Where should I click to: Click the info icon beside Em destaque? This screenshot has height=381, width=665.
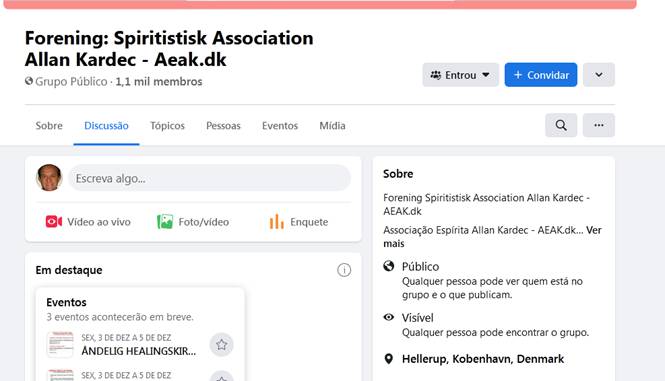click(x=344, y=270)
